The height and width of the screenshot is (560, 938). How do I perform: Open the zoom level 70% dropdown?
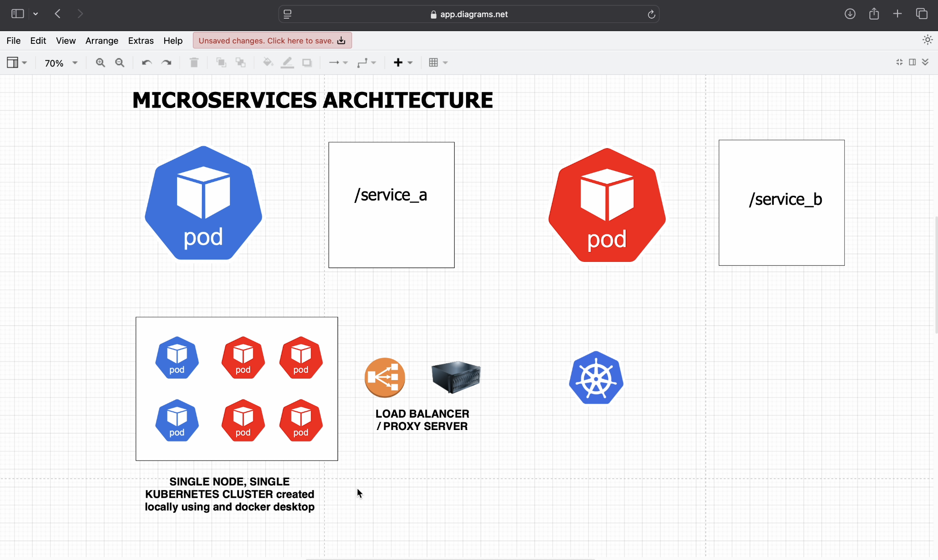click(60, 63)
